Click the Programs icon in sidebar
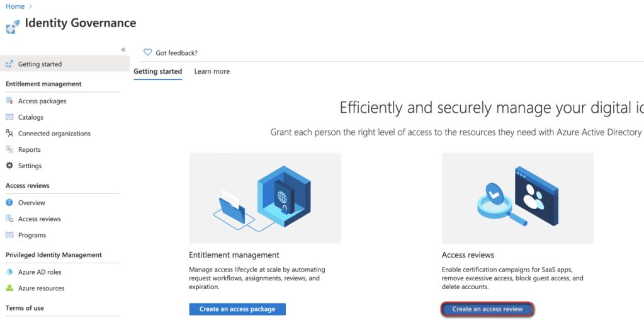644x320 pixels. click(9, 235)
